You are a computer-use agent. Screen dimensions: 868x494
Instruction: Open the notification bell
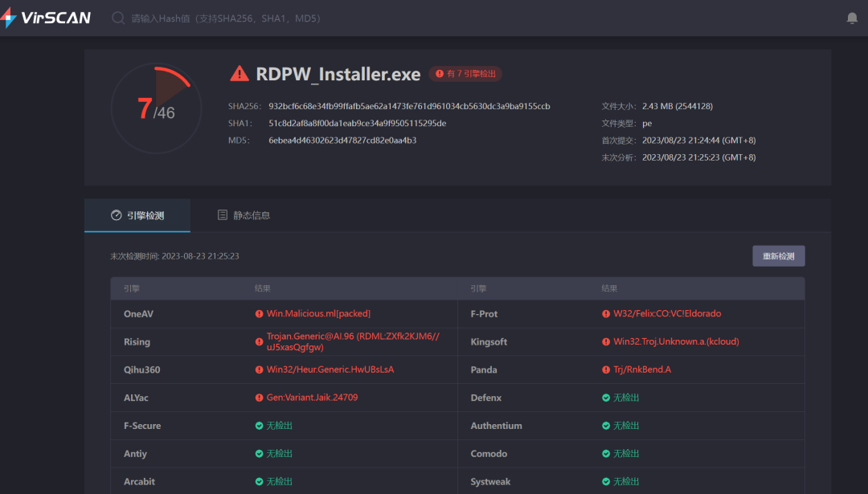[x=852, y=18]
